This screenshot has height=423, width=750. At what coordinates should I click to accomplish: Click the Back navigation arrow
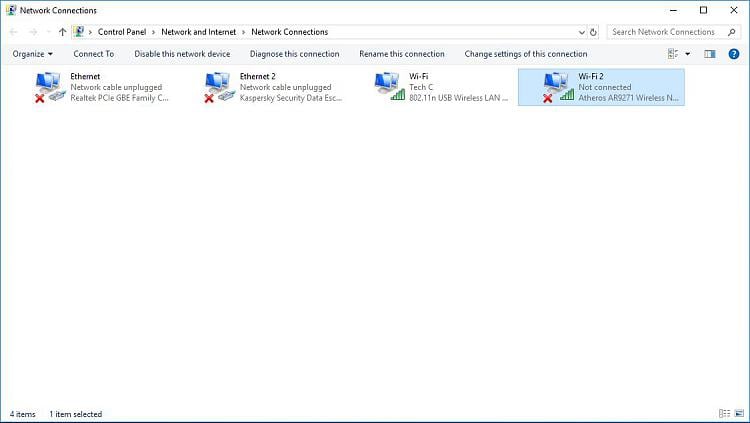13,32
